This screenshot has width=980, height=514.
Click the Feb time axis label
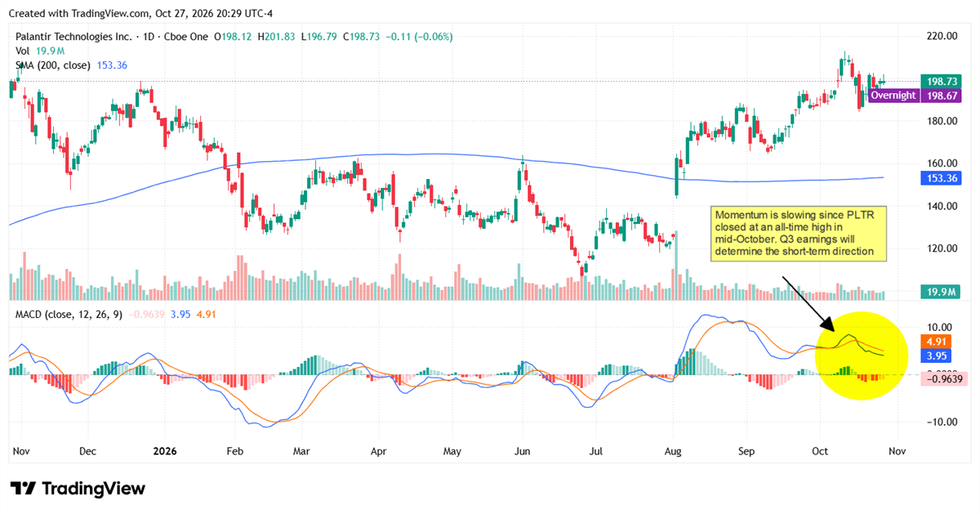pyautogui.click(x=234, y=450)
